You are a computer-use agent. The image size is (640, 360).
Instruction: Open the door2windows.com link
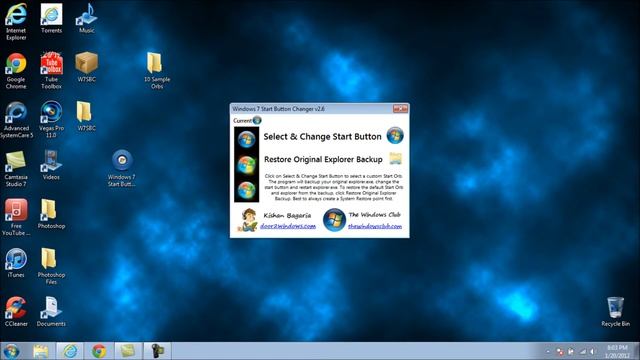(288, 226)
